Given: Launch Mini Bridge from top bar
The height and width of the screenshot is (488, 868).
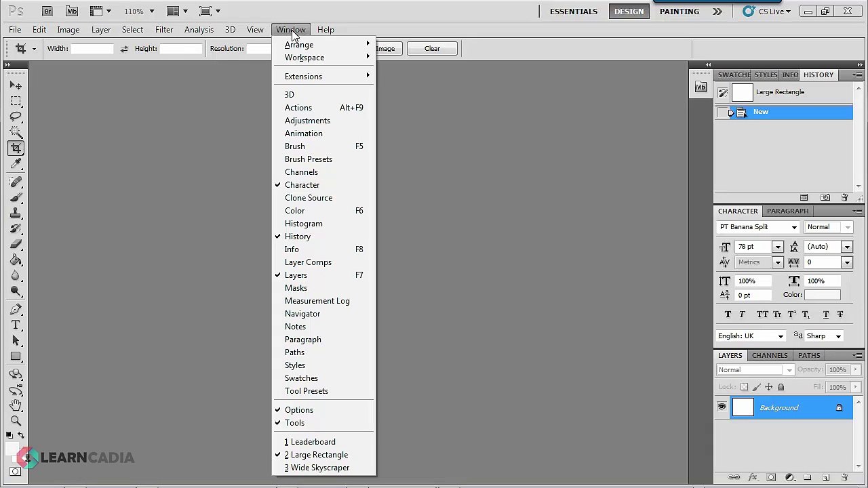Looking at the screenshot, I should (72, 11).
